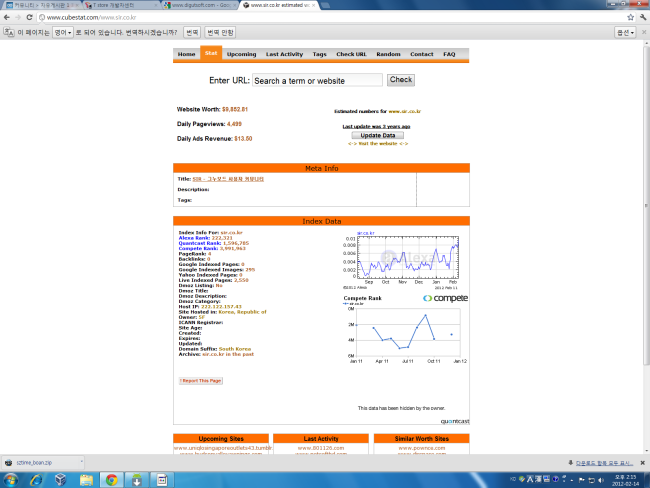Image resolution: width=650 pixels, height=488 pixels.
Task: Reload the page with the refresh icon
Action: coord(29,17)
